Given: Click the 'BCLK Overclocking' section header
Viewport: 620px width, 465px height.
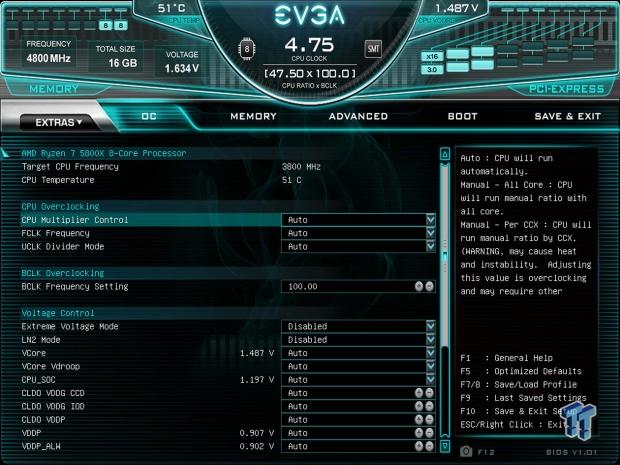Looking at the screenshot, I should click(62, 273).
